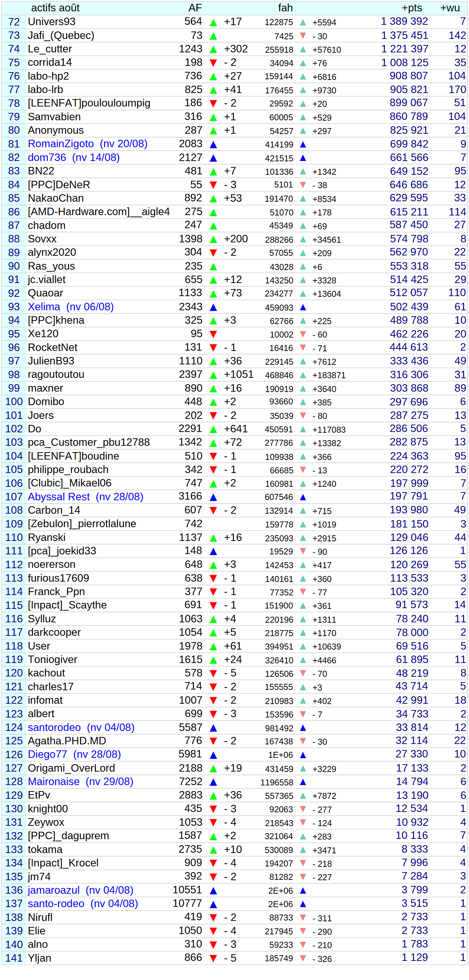Click the pink fah arrow in Xe120 row
469x980 pixels.
coord(303,334)
